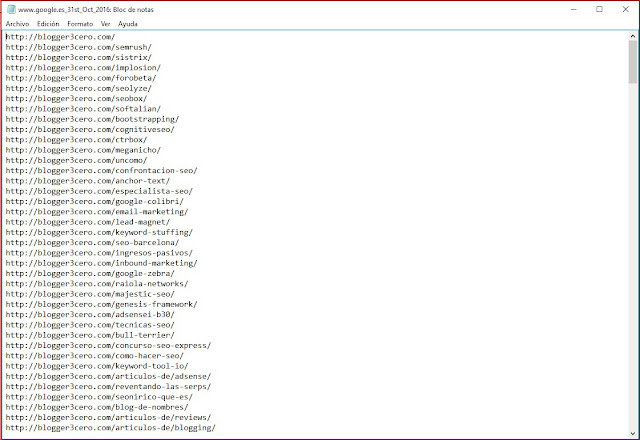Click the blogger3cero.com/seobox/ line
Image resolution: width=640 pixels, height=440 pixels.
pos(76,98)
